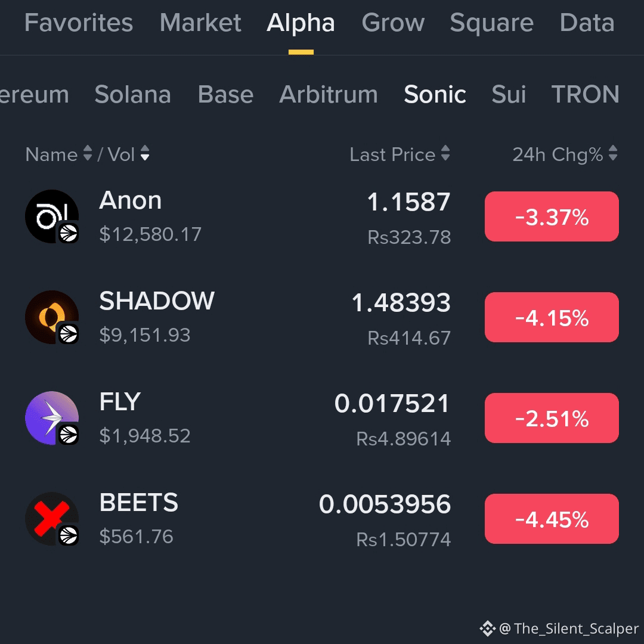Tap the -3.37% change button for Anon
Viewport: 644px width, 644px height.
click(x=551, y=216)
